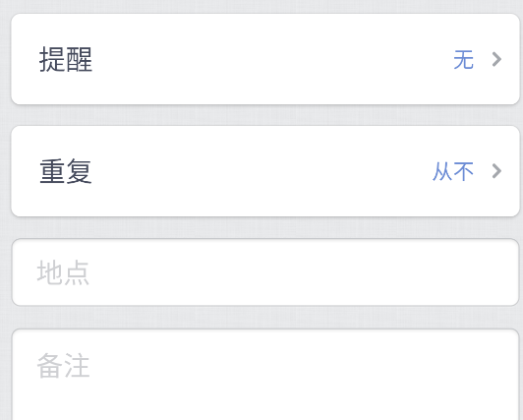The width and height of the screenshot is (523, 420).
Task: Click the 提醒 label text
Action: [x=66, y=59]
